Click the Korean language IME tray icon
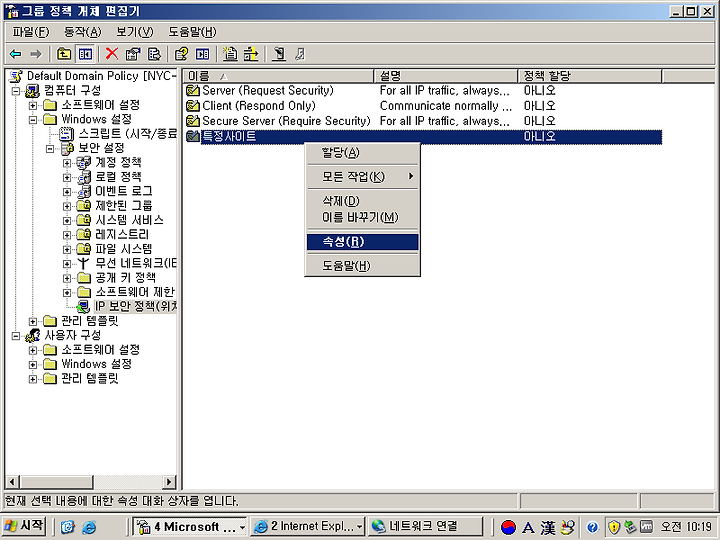The width and height of the screenshot is (720, 540). [x=508, y=527]
